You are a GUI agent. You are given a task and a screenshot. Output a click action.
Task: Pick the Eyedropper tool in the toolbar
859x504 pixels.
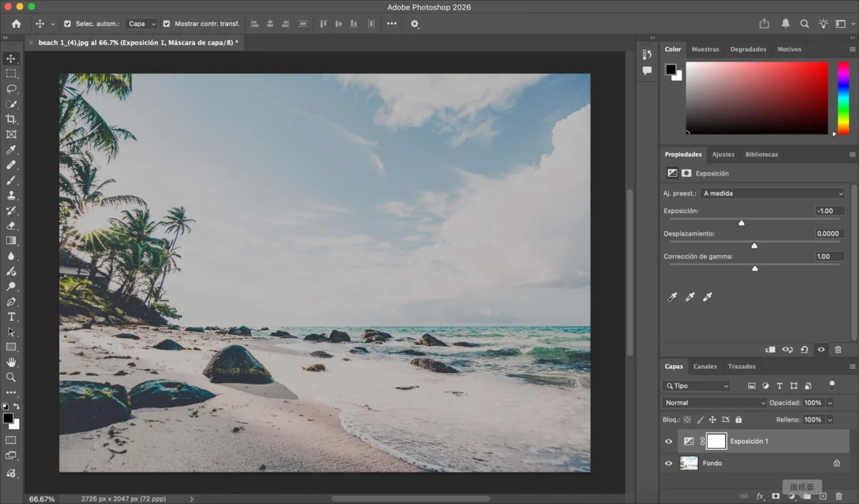pyautogui.click(x=11, y=150)
